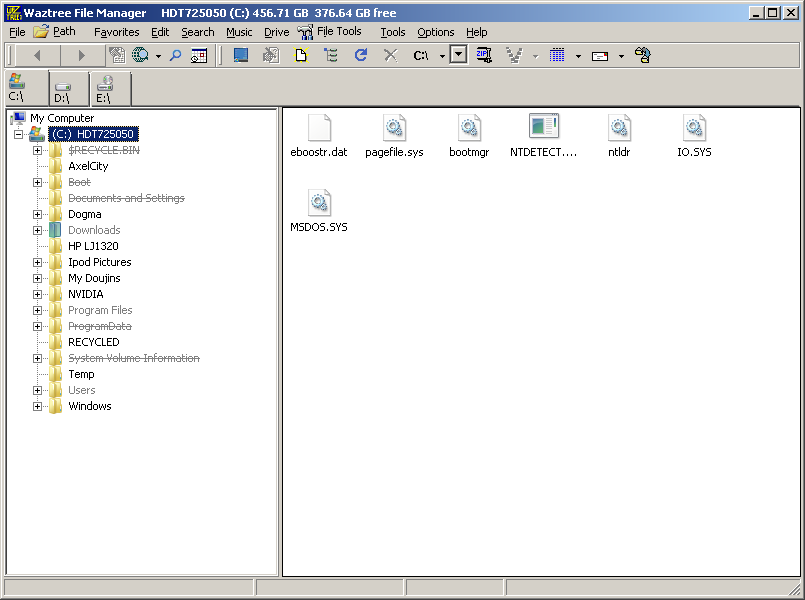Switch to the D:\ drive tab
Viewport: 805px width, 600px height.
pyautogui.click(x=68, y=88)
